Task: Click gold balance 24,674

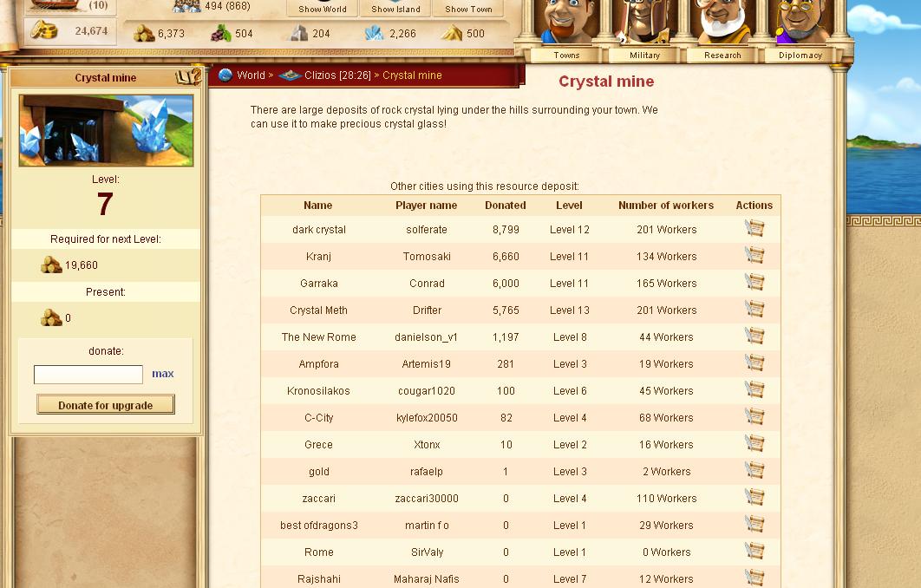Action: tap(91, 31)
